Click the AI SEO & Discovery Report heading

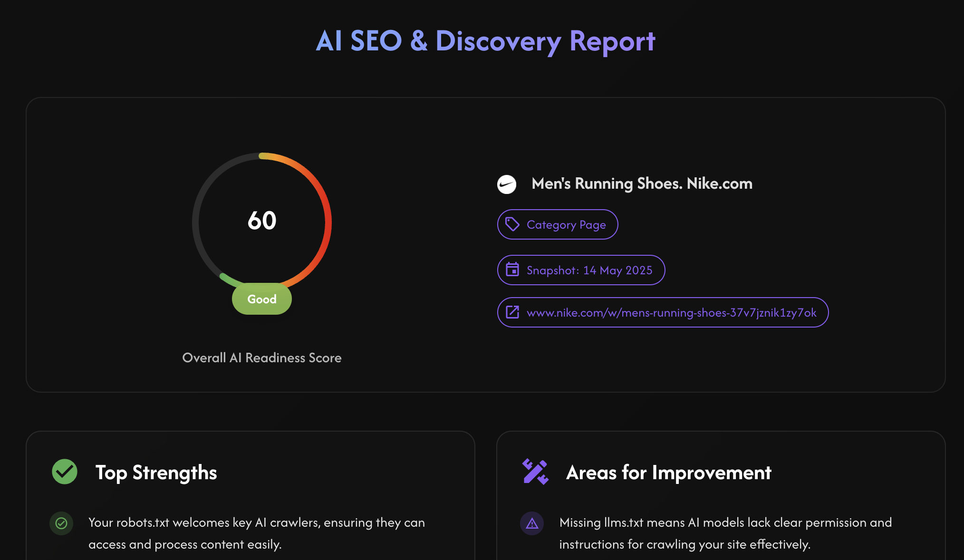485,41
